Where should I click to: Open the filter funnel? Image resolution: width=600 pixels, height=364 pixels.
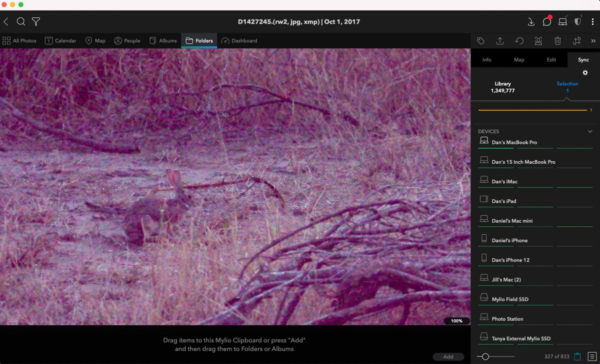coord(36,21)
